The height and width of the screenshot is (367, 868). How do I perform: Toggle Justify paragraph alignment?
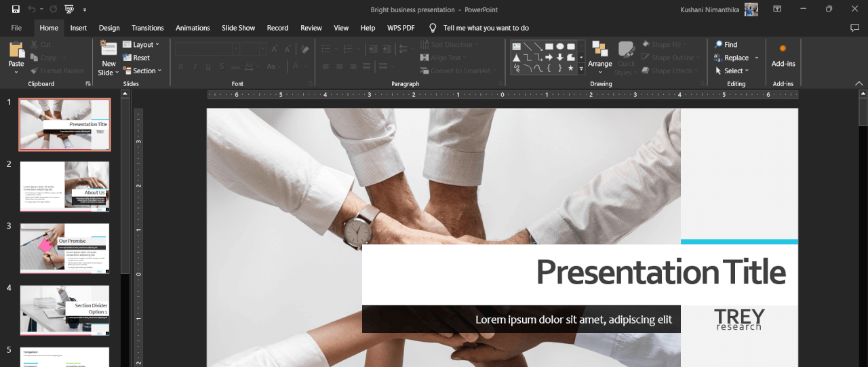[367, 66]
